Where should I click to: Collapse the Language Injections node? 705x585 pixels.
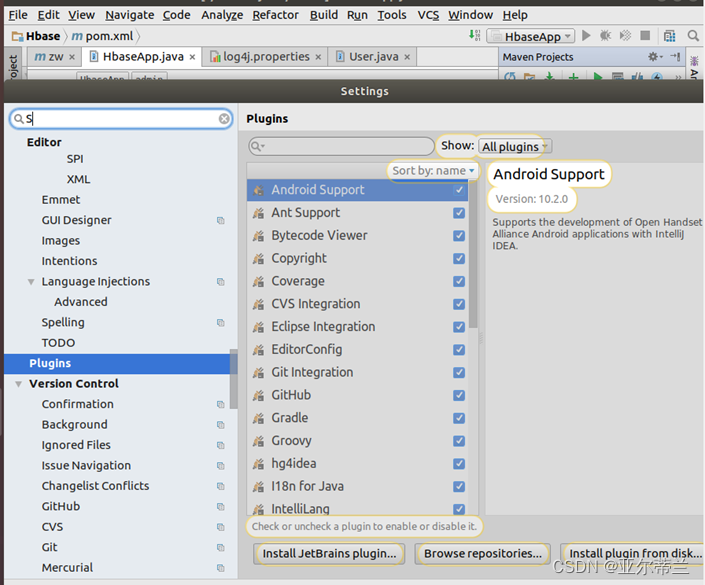[31, 282]
